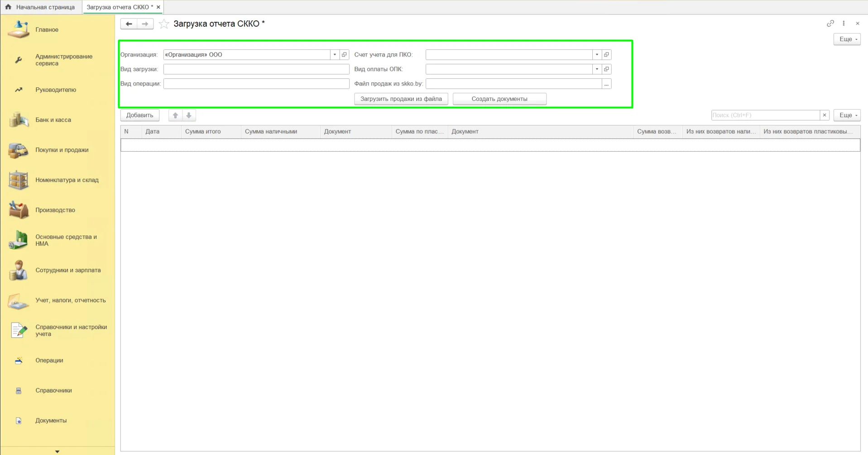
Task: Open Сотрудники и зарплата section icon
Action: 19,270
